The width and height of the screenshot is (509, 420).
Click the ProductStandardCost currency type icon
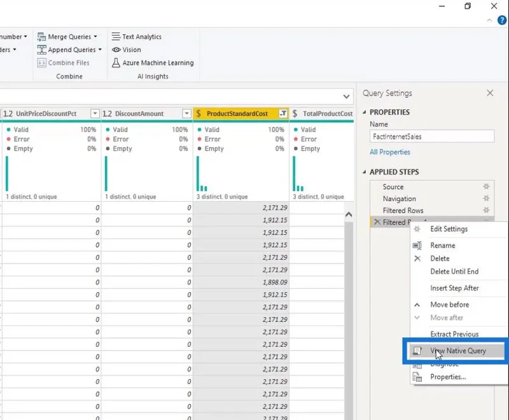[199, 114]
